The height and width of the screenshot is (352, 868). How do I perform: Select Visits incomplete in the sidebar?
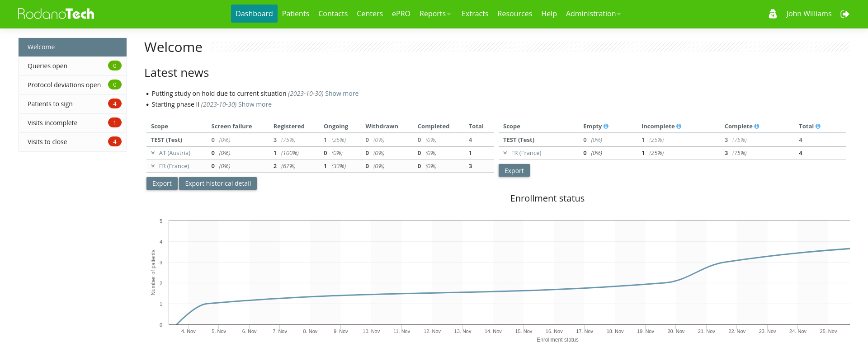pos(52,123)
